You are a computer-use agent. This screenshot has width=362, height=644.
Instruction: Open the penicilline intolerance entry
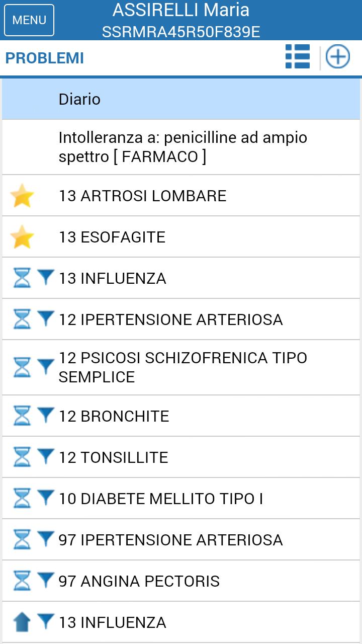click(183, 147)
